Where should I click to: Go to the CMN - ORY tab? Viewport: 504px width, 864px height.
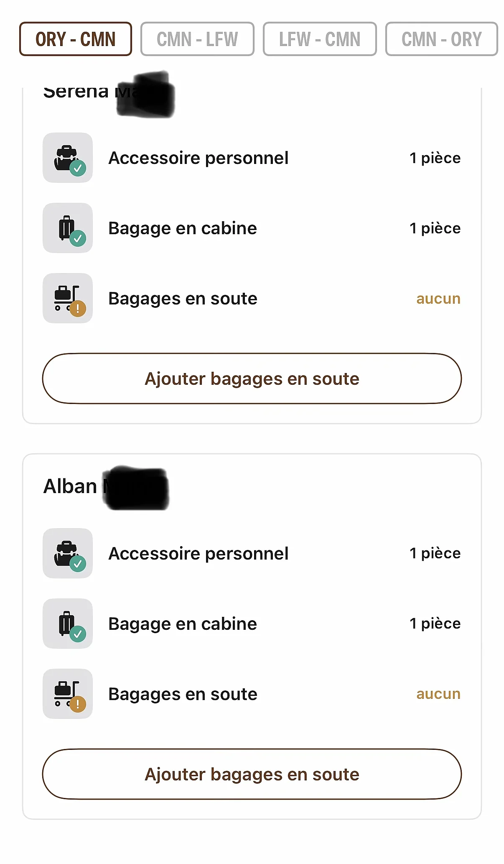pos(442,39)
